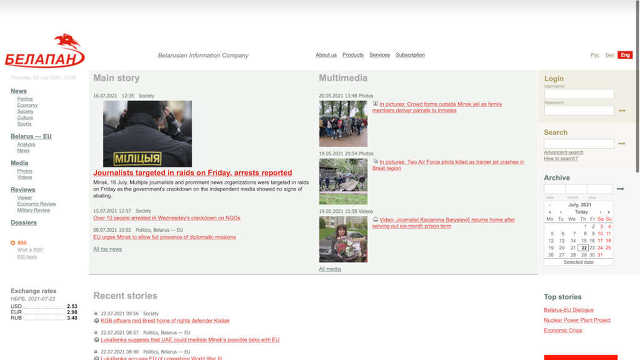The image size is (640, 360).
Task: Click the orange RSS feed icon
Action: (13, 243)
